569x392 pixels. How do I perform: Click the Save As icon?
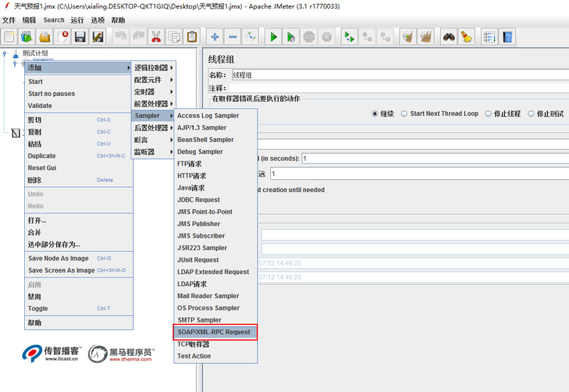click(x=98, y=37)
